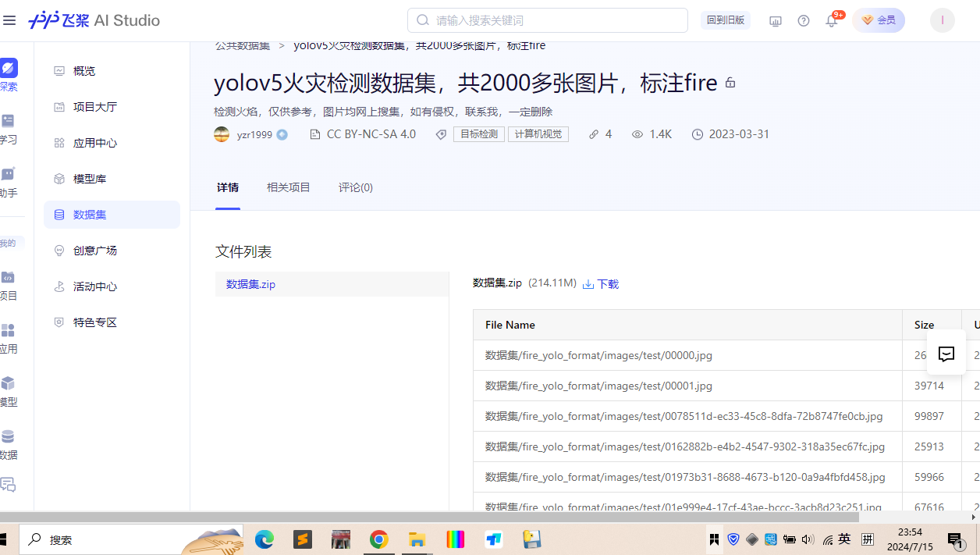Screen dimensions: 980x555
Task: Click the 会员 membership button
Action: [x=879, y=20]
